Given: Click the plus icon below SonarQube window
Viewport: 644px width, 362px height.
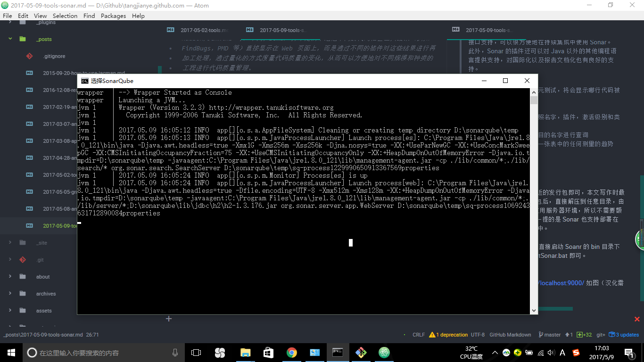Looking at the screenshot, I should click(169, 319).
